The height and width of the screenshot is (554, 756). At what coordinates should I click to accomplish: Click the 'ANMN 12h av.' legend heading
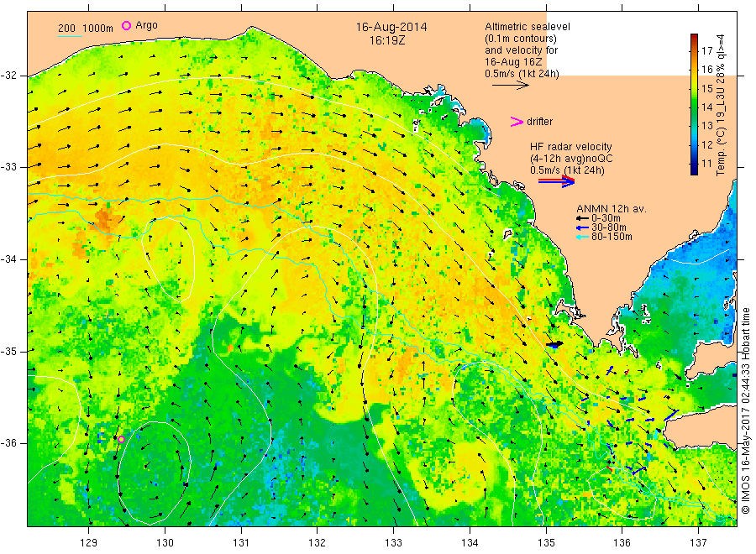(x=612, y=209)
